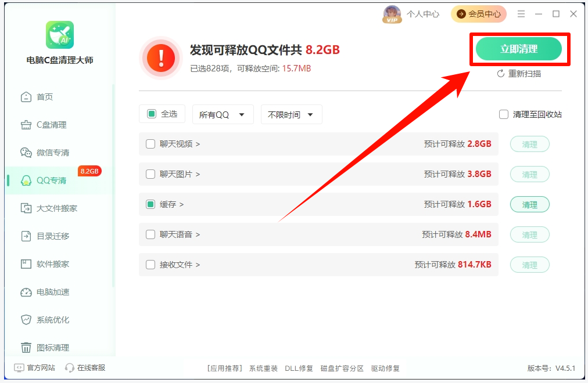Screen dimensions: 588x383
Task: Click the QQ专清 penguin icon
Action: [26, 180]
